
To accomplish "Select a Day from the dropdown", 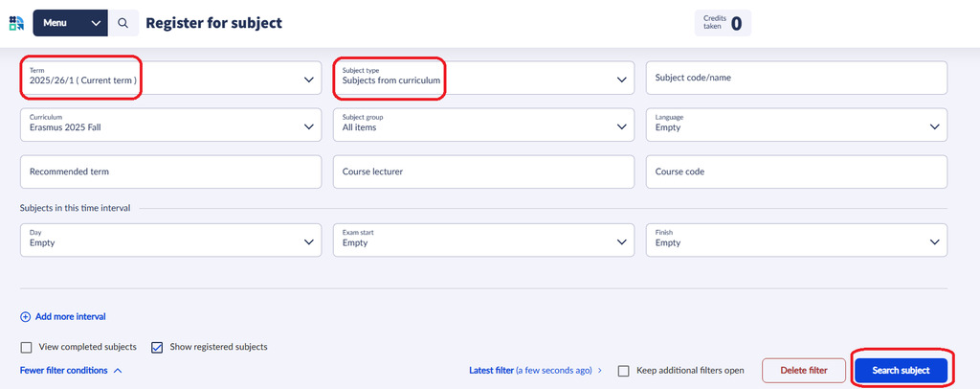I will pyautogui.click(x=170, y=240).
